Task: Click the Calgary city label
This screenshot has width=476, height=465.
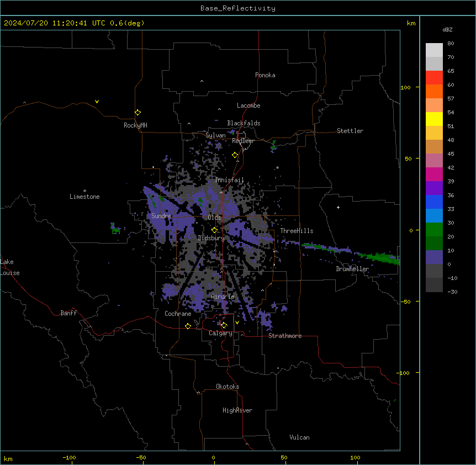Action: point(220,333)
